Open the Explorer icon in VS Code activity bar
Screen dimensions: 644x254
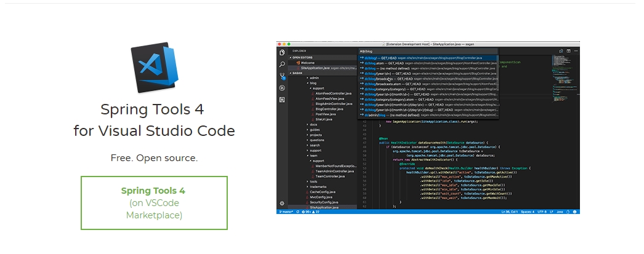tap(282, 53)
